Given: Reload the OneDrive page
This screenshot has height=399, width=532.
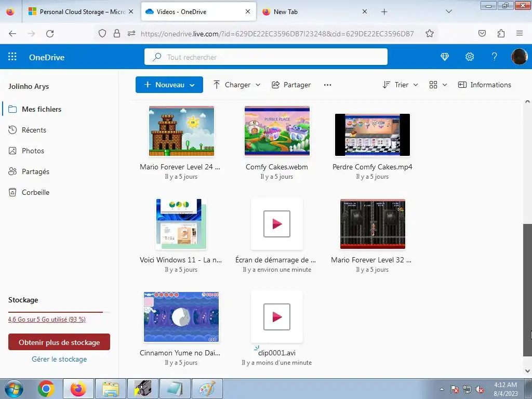Looking at the screenshot, I should pos(50,33).
